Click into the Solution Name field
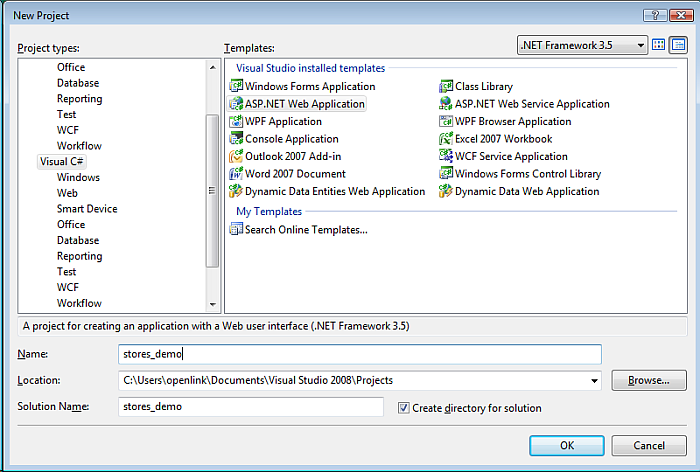 (250, 407)
